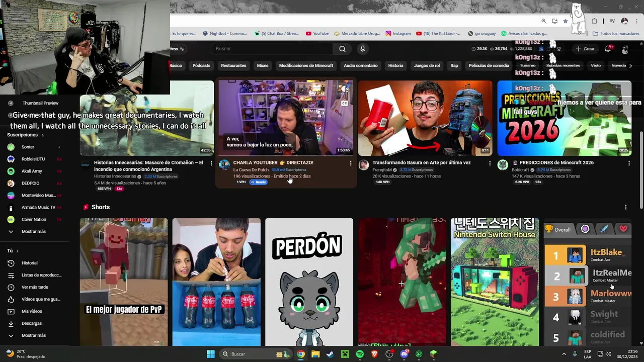Open the Mercado Libre bookmark

point(357,34)
